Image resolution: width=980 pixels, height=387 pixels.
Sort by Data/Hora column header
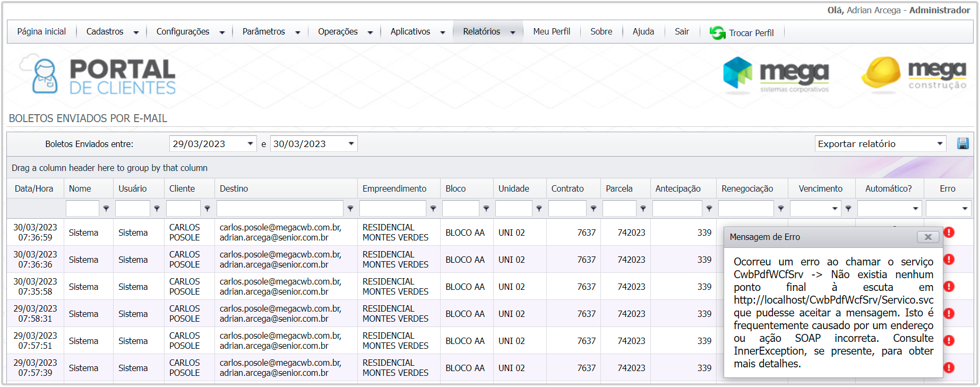click(34, 188)
